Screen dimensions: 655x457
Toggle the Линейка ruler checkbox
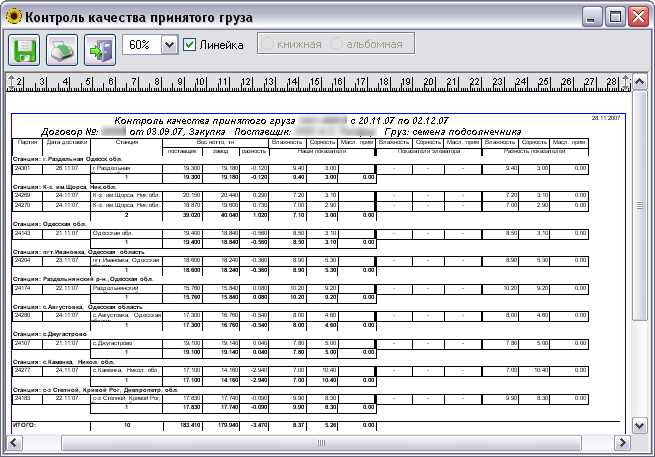point(190,45)
